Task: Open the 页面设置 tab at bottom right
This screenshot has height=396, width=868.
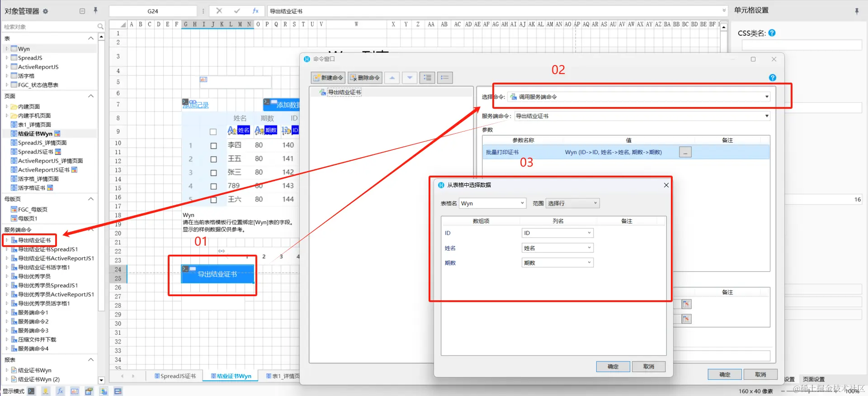Action: click(x=814, y=379)
